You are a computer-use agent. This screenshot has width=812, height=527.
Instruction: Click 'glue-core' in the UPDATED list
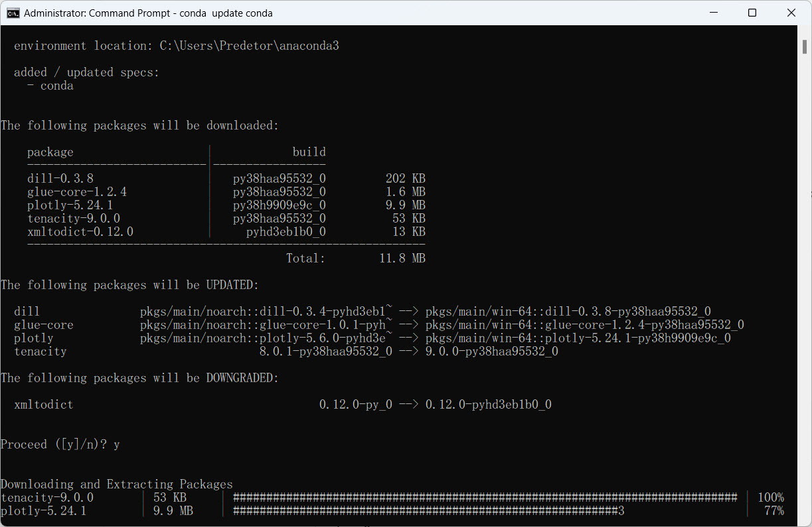[44, 325]
